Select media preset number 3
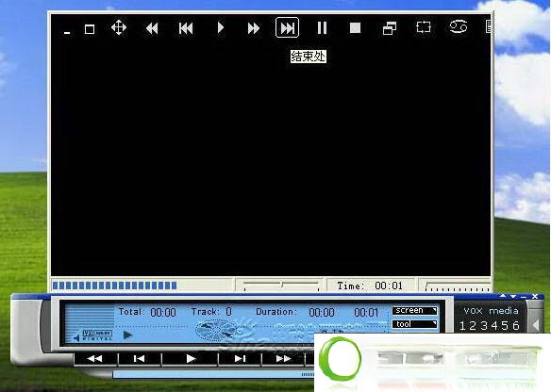The height and width of the screenshot is (392, 551). (484, 326)
